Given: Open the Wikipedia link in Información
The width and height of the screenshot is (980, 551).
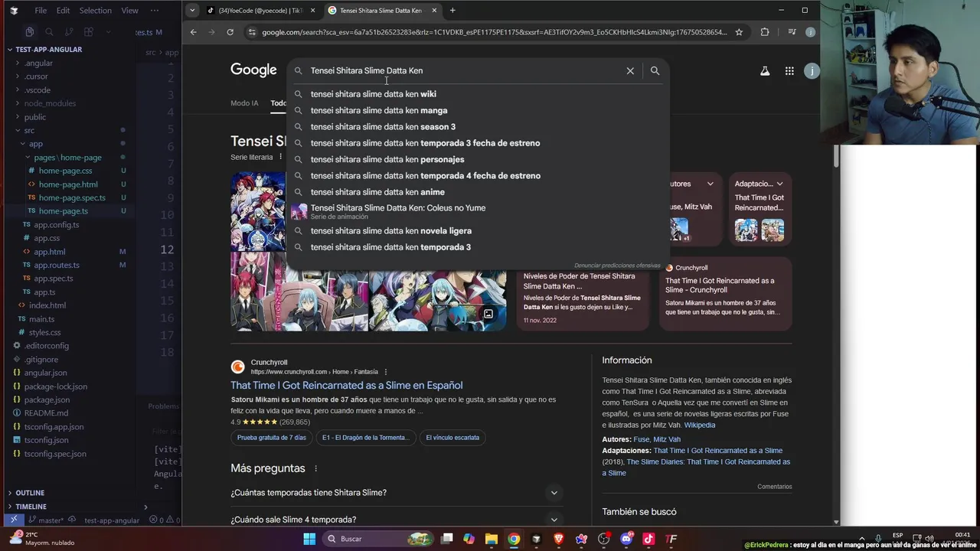Looking at the screenshot, I should point(700,425).
